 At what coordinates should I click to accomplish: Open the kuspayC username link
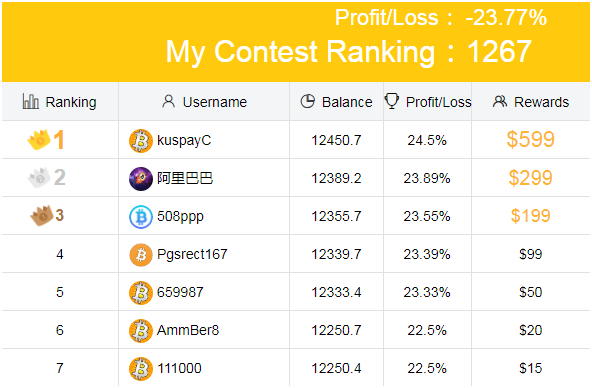(184, 140)
